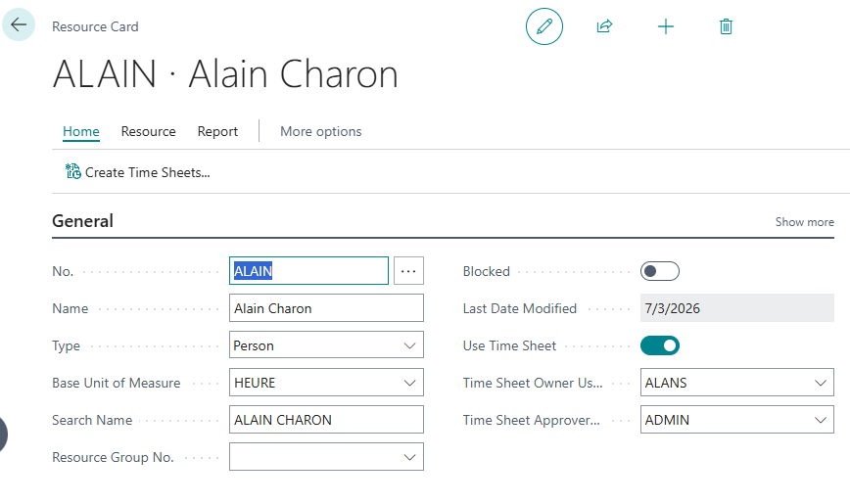Click the Name input field
850x504 pixels.
coord(326,308)
